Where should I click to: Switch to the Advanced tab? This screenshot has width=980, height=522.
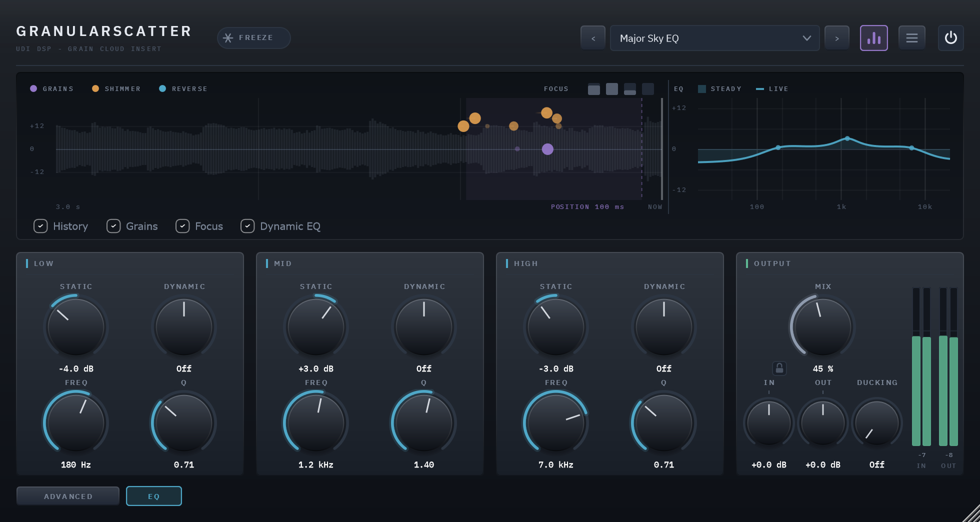pos(68,496)
